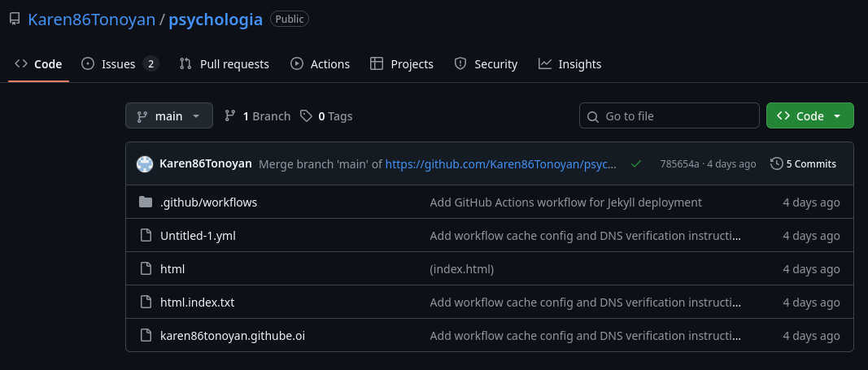868x370 pixels.
Task: Open the html.index.txt file
Action: 197,303
